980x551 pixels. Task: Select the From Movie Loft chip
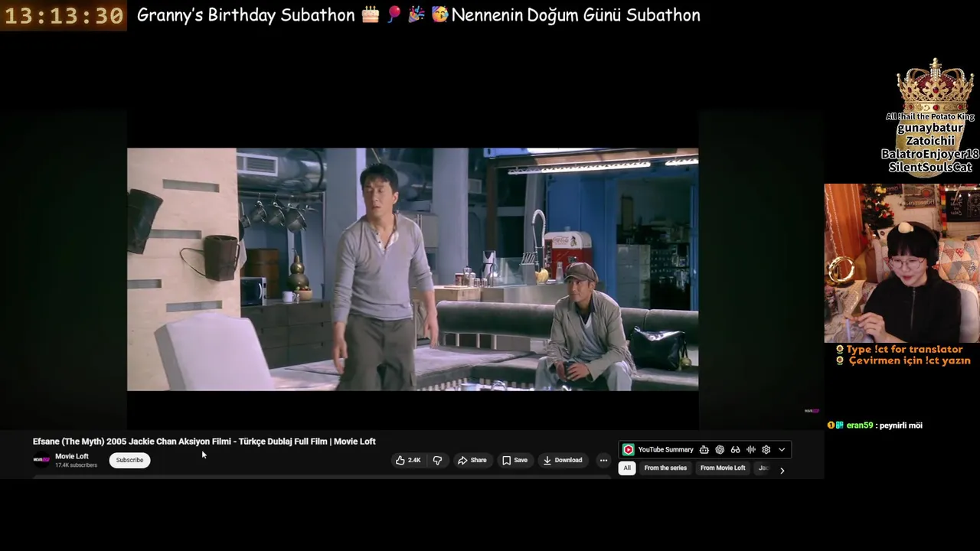coord(723,468)
